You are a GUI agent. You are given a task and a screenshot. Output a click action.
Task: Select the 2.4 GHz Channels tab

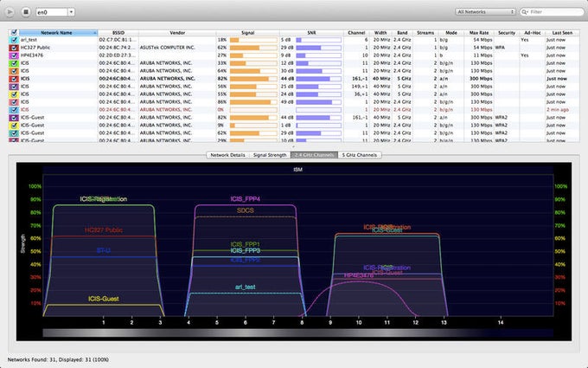[314, 155]
